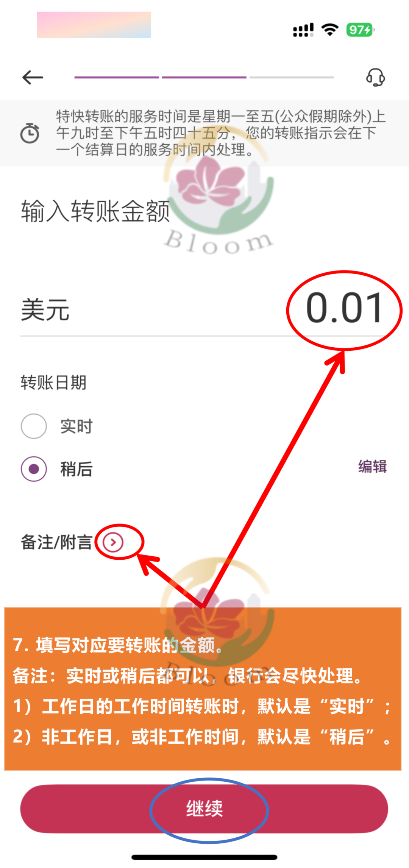The image size is (409, 868).
Task: Tap the first purple progress step bar
Action: click(x=117, y=77)
